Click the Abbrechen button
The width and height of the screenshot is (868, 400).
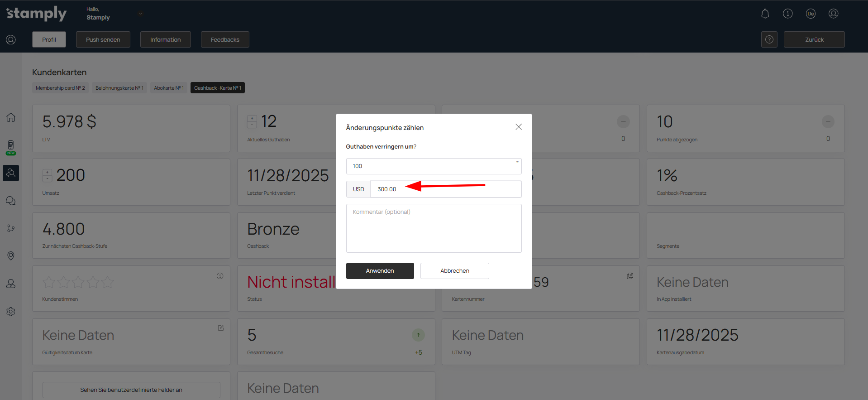[454, 271]
